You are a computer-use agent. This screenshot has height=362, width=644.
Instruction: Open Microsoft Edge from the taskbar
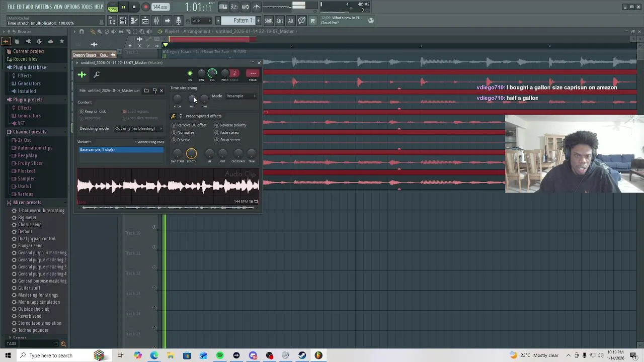coord(154,355)
